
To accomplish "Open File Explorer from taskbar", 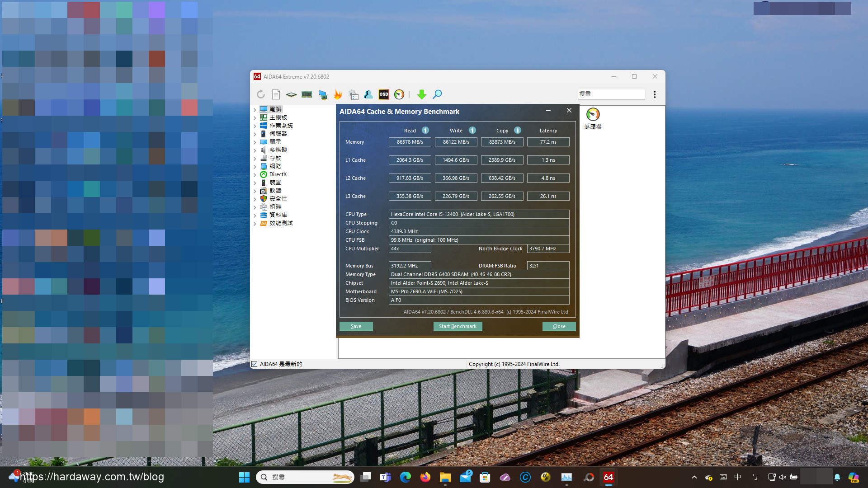I will [445, 477].
